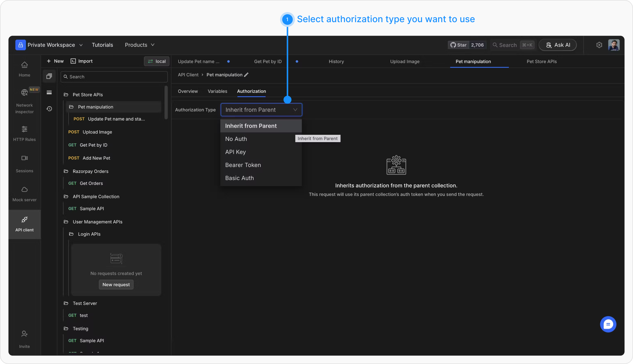This screenshot has height=364, width=633.
Task: Open HTTP Rules in the sidebar
Action: pos(24,129)
